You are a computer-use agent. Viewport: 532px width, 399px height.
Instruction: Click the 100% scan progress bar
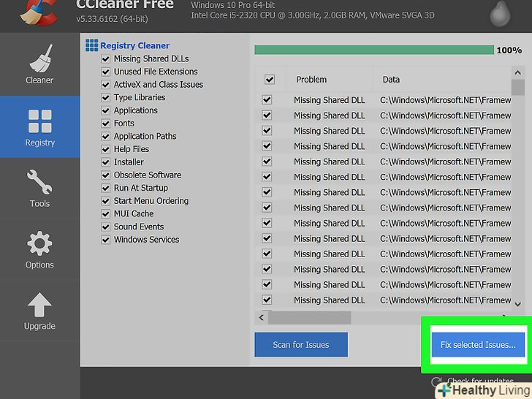(374, 50)
